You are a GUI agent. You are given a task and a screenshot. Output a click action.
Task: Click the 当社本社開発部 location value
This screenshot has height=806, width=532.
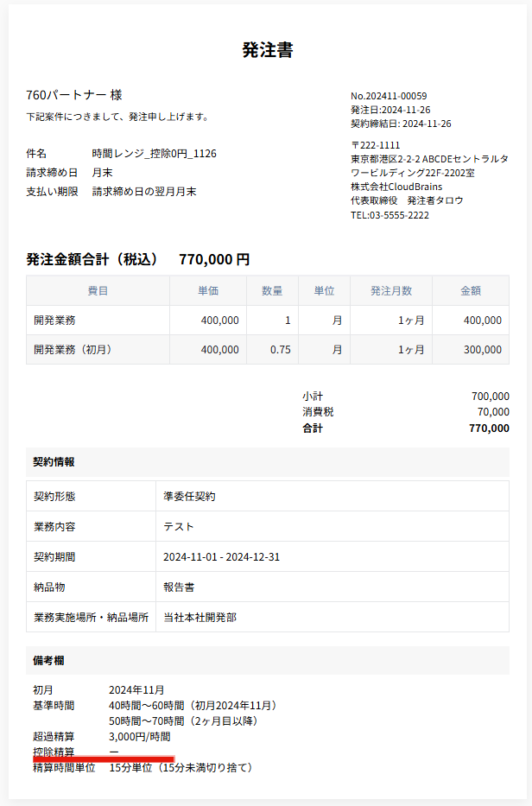200,618
